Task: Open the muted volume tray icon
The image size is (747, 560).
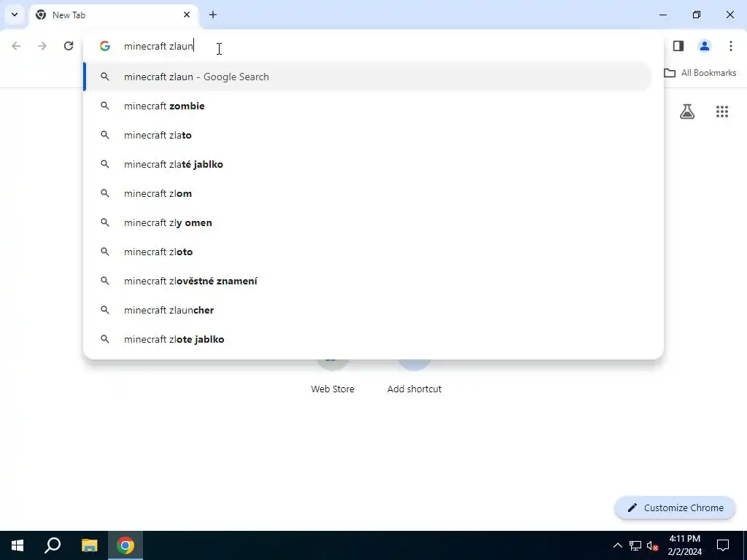Action: point(652,545)
